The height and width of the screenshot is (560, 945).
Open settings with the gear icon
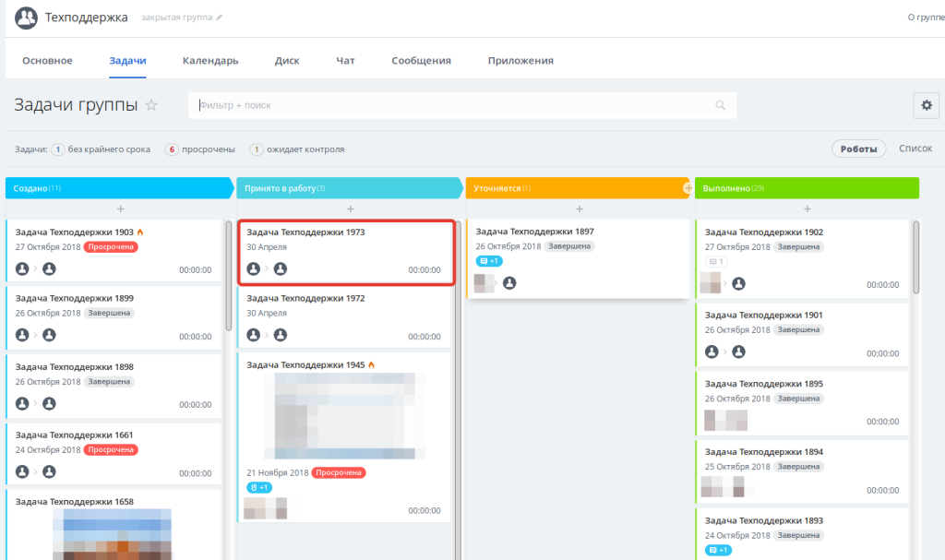[x=927, y=105]
